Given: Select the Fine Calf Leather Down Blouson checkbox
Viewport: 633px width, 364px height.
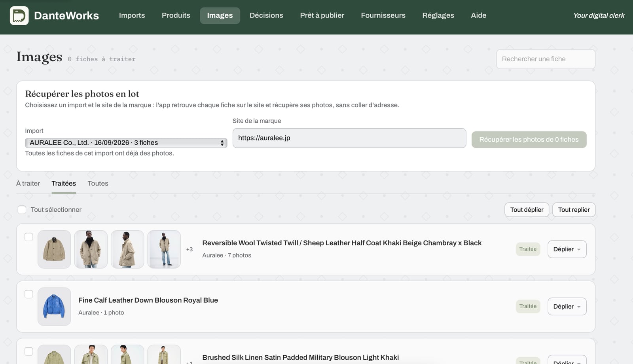Looking at the screenshot, I should tap(28, 294).
